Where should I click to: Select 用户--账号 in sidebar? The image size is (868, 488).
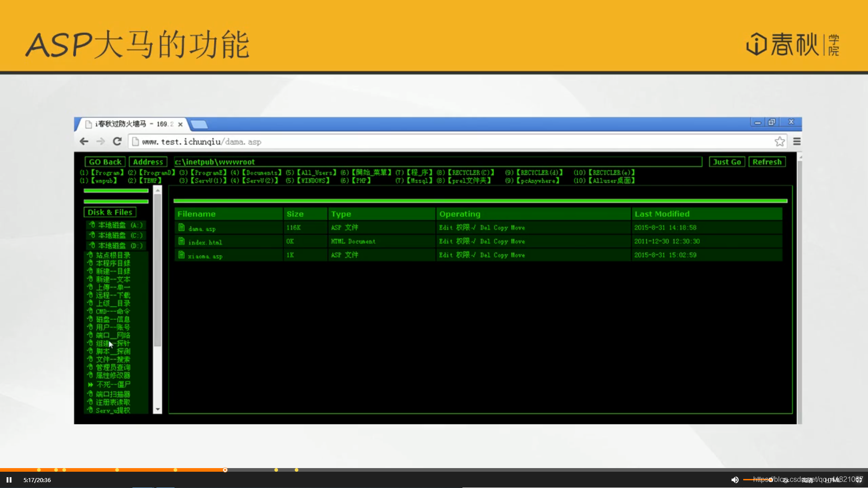(113, 327)
